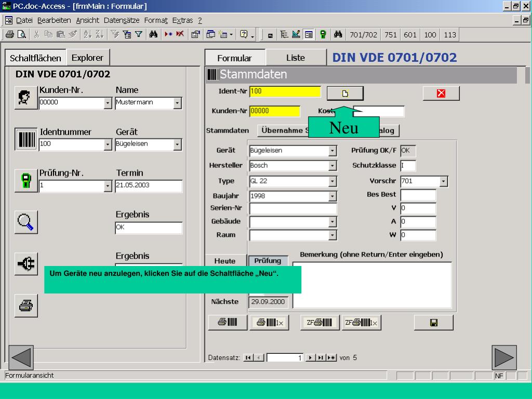This screenshot has width=532, height=399.
Task: Click the power plug icon button
Action: (x=26, y=263)
